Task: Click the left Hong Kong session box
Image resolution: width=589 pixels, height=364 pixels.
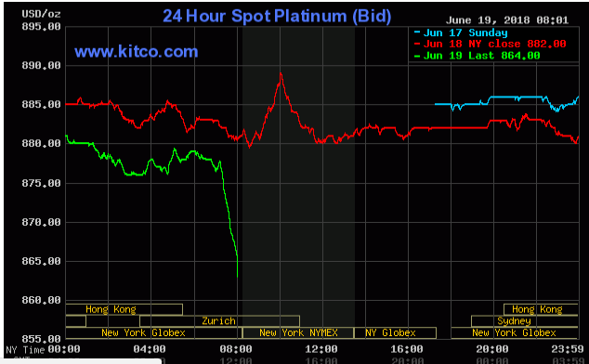Action: click(124, 309)
